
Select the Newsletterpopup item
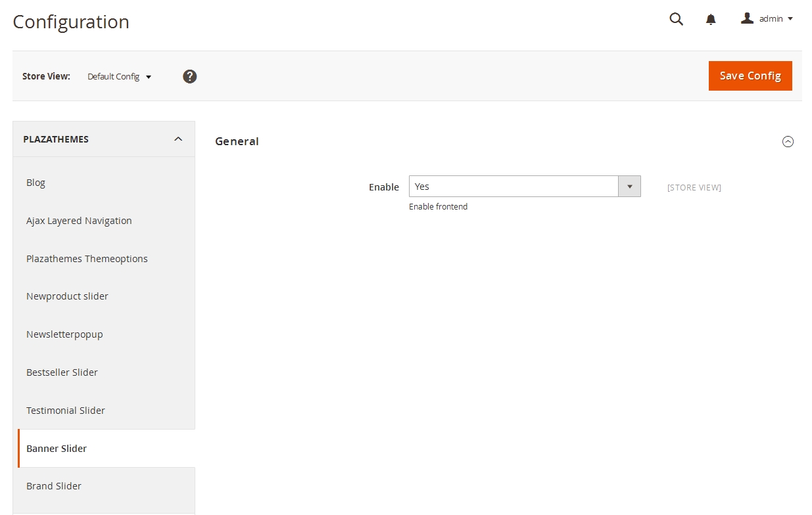(x=64, y=334)
